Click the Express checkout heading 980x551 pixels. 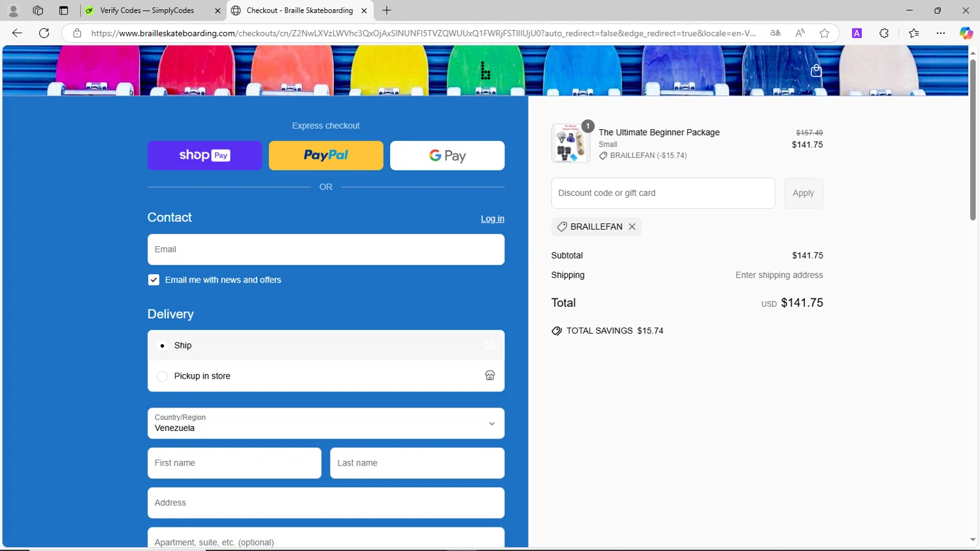(x=326, y=125)
